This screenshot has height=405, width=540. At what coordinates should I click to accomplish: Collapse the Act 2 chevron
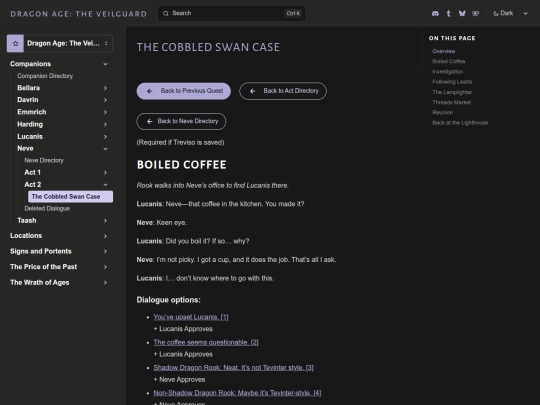coord(105,185)
